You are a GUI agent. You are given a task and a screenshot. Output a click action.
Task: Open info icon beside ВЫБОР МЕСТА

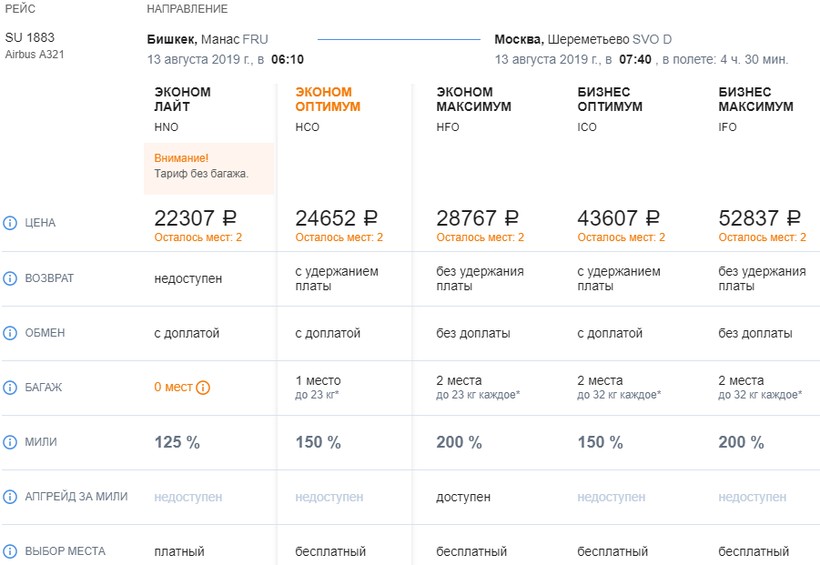pos(10,551)
